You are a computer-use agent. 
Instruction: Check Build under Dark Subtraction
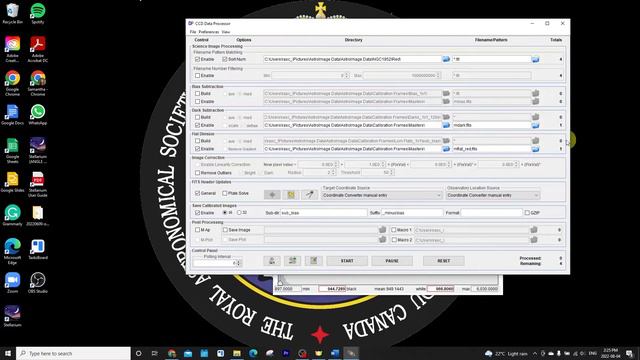(x=198, y=117)
